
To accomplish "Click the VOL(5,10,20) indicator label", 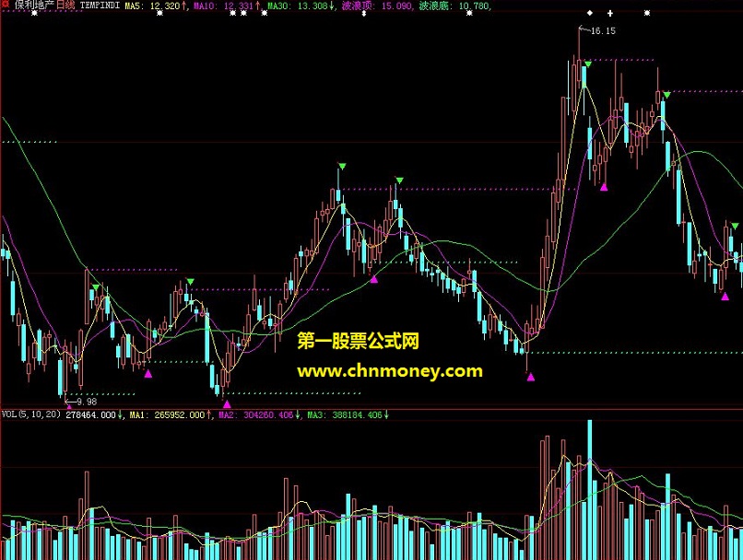I will [x=31, y=414].
